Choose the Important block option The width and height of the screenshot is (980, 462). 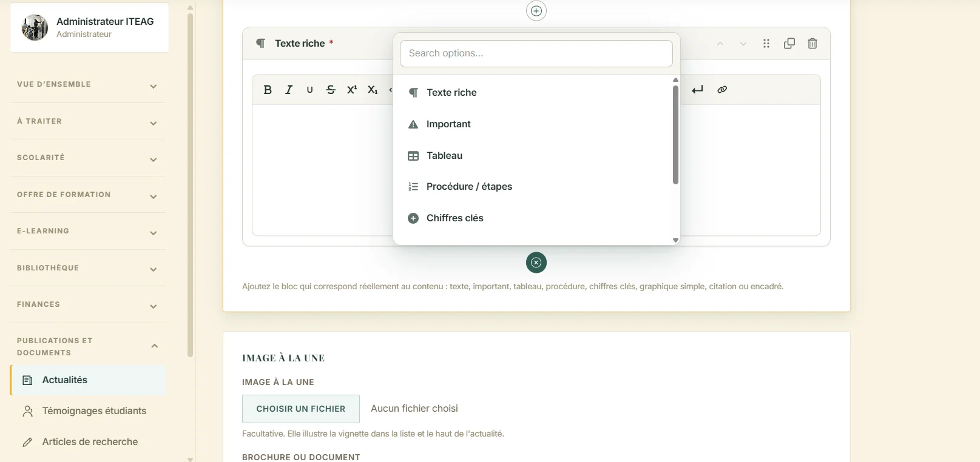532,124
